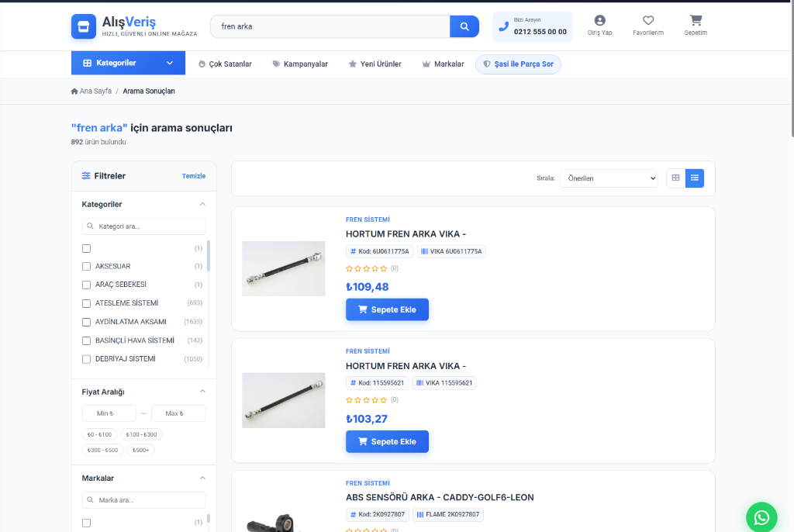Switch to list view layout

point(695,178)
